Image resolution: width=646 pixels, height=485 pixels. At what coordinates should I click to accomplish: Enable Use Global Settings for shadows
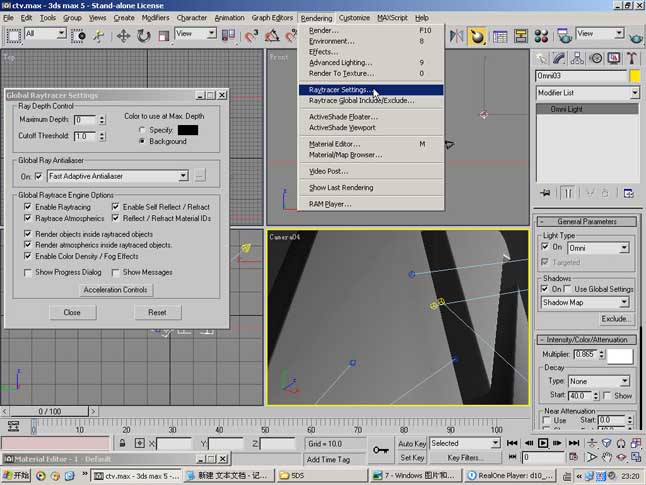click(567, 289)
